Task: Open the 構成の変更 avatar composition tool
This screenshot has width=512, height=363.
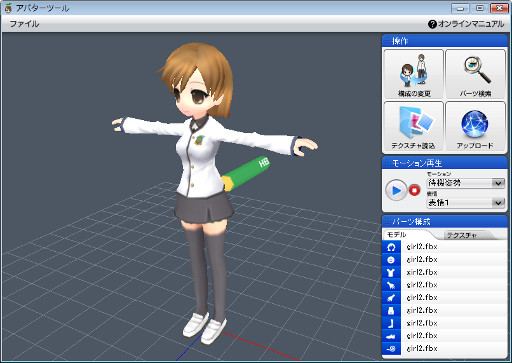Action: 414,74
